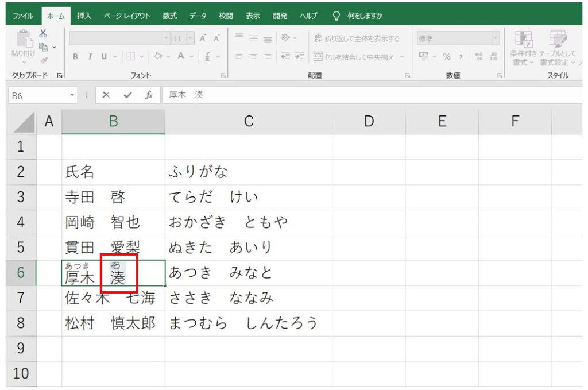Toggle center alignment in the 配置 group
This screenshot has height=390, width=588.
253,56
